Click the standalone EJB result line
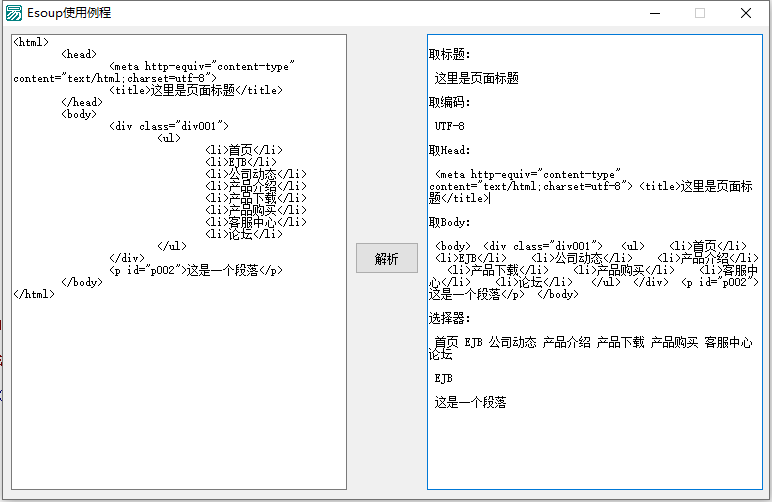Image resolution: width=772 pixels, height=502 pixels. 444,378
